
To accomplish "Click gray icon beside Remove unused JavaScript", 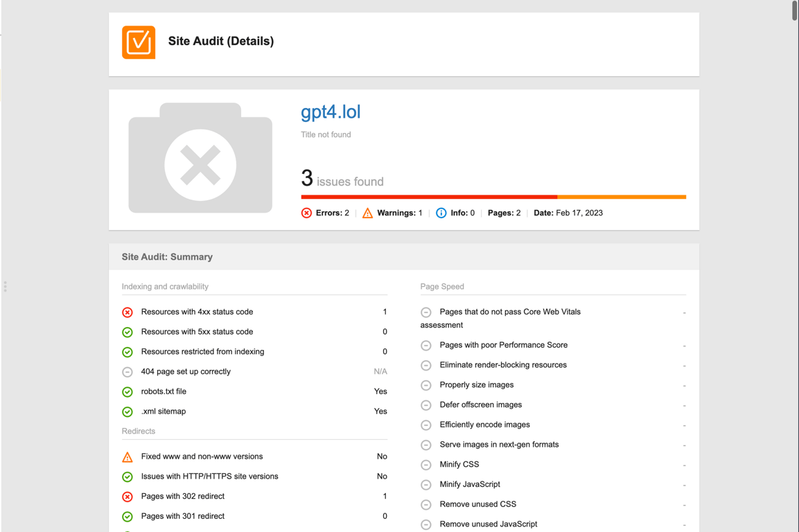I will pyautogui.click(x=426, y=524).
